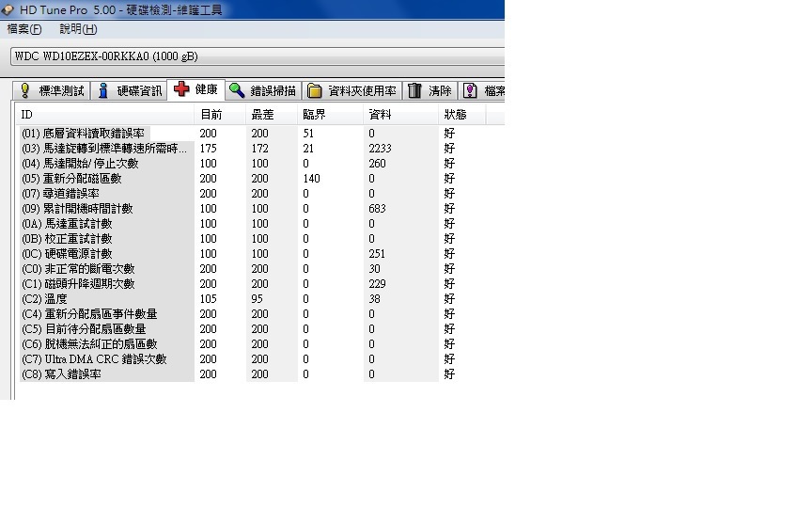Click the light bulb icon on 標準測試 tab
This screenshot has width=812, height=508.
(x=24, y=90)
